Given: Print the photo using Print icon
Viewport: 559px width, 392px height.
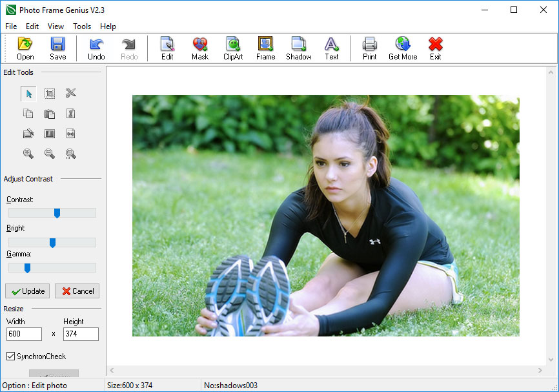Looking at the screenshot, I should [x=369, y=48].
